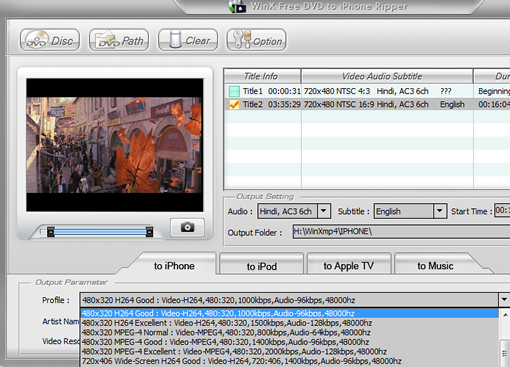Click the '720x480 NTSC 16:9' cell
Viewport: 510px width, 367px height.
click(339, 104)
